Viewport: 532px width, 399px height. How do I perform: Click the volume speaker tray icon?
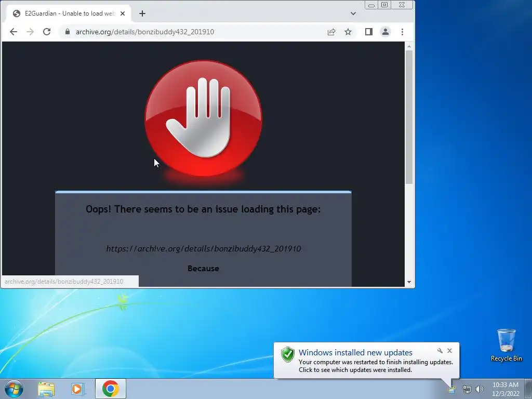(480, 389)
